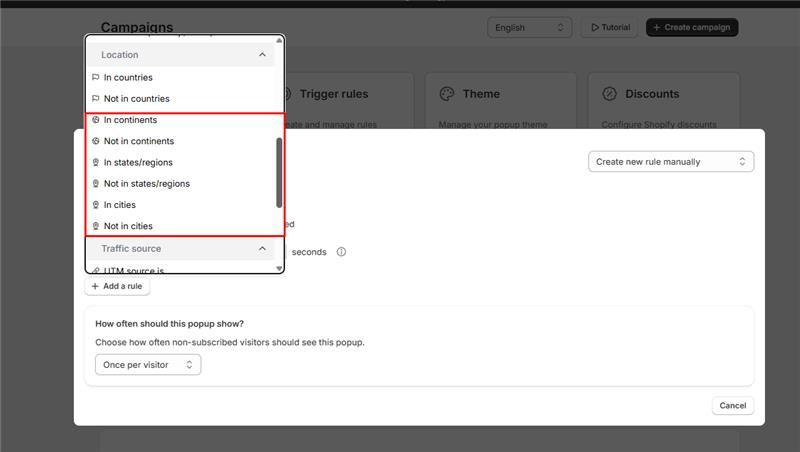This screenshot has height=452, width=800.
Task: Click the pin icon beside 'Not in cities'
Action: click(x=95, y=226)
